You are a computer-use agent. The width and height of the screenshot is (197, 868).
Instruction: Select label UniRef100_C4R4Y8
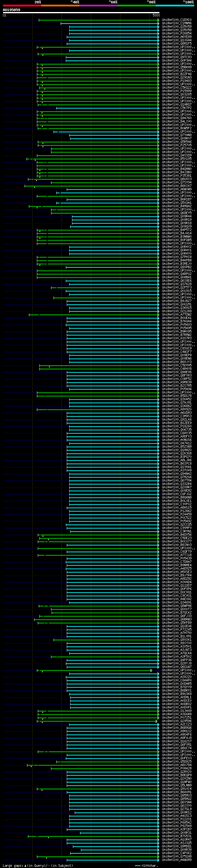[x=176, y=369]
